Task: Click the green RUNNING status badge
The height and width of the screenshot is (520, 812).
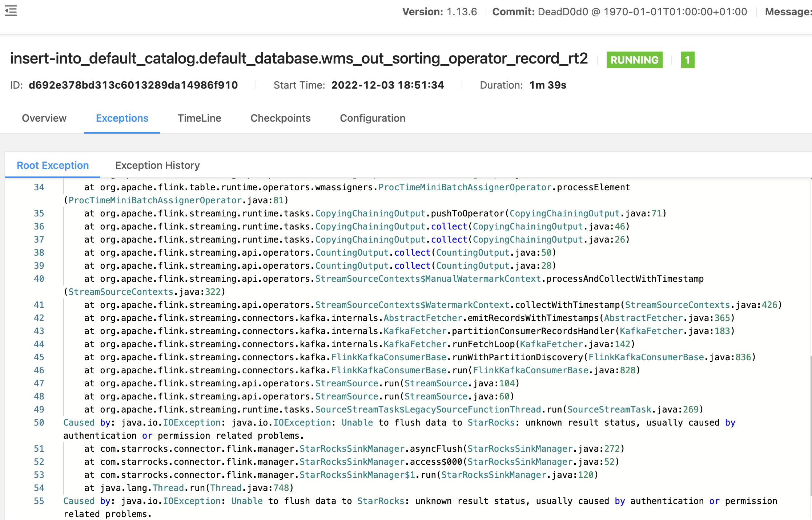Action: (x=634, y=60)
